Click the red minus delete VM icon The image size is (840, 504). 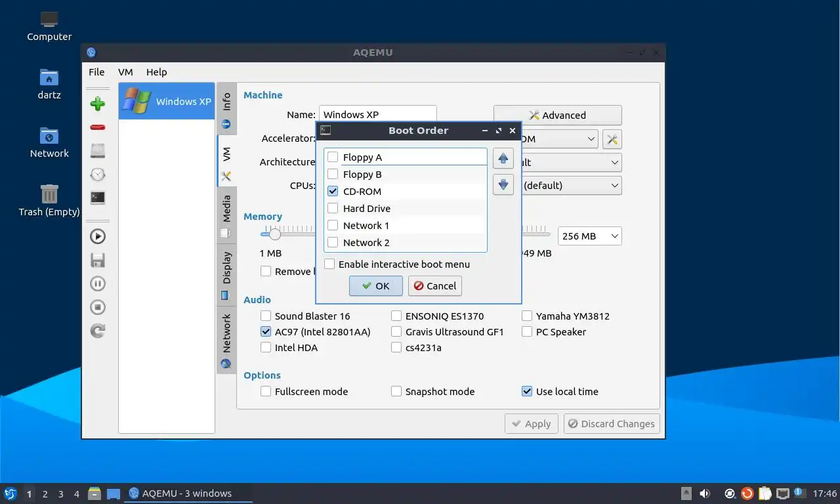point(98,127)
